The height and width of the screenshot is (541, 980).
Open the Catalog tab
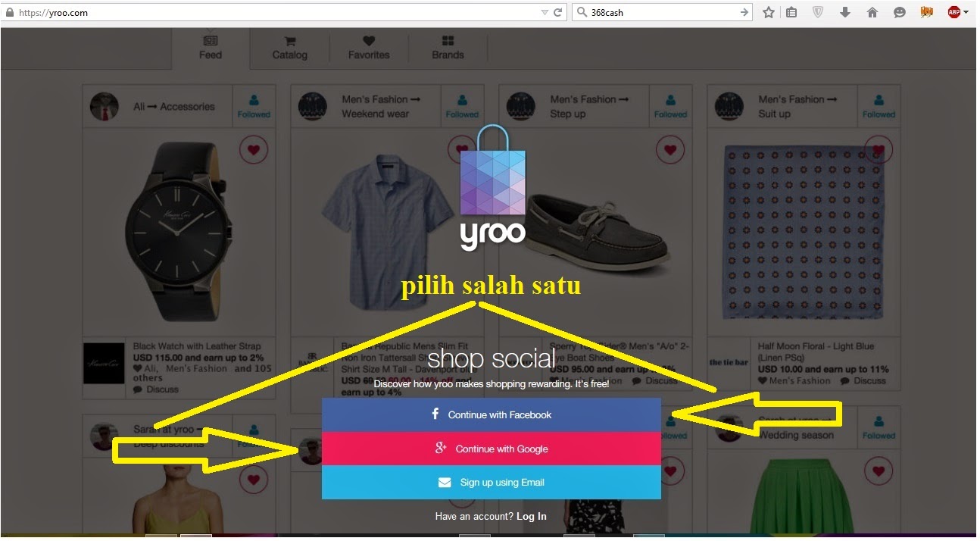coord(290,48)
